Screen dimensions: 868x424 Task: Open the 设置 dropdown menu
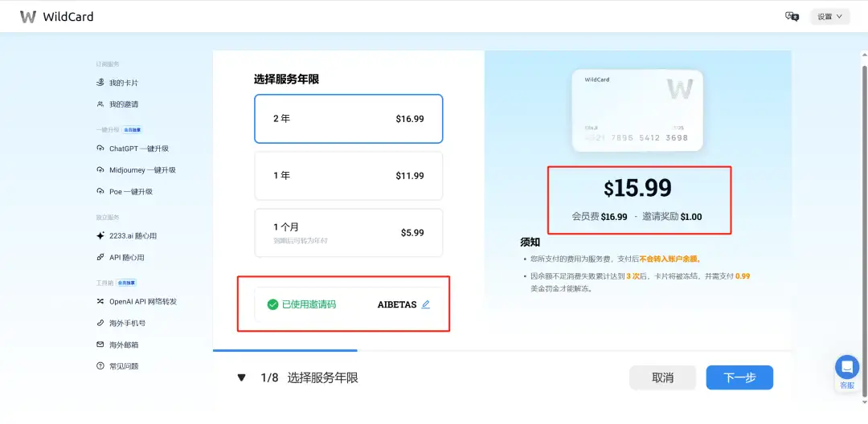pos(829,17)
